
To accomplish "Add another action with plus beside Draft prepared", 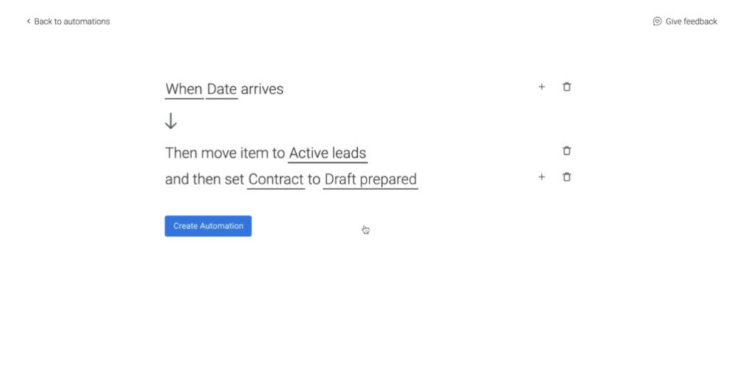I will (541, 177).
